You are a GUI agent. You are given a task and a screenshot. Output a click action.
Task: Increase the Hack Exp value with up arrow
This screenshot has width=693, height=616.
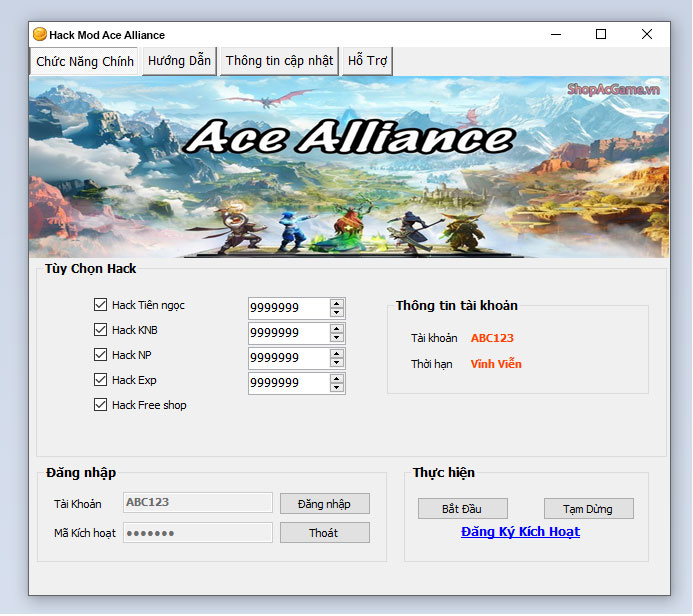click(x=337, y=379)
